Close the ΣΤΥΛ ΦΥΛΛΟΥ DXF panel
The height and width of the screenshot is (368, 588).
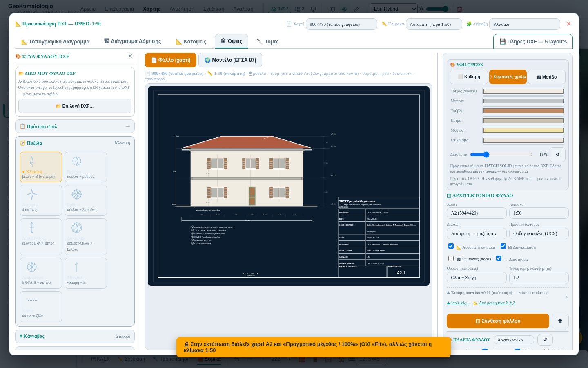tap(130, 56)
